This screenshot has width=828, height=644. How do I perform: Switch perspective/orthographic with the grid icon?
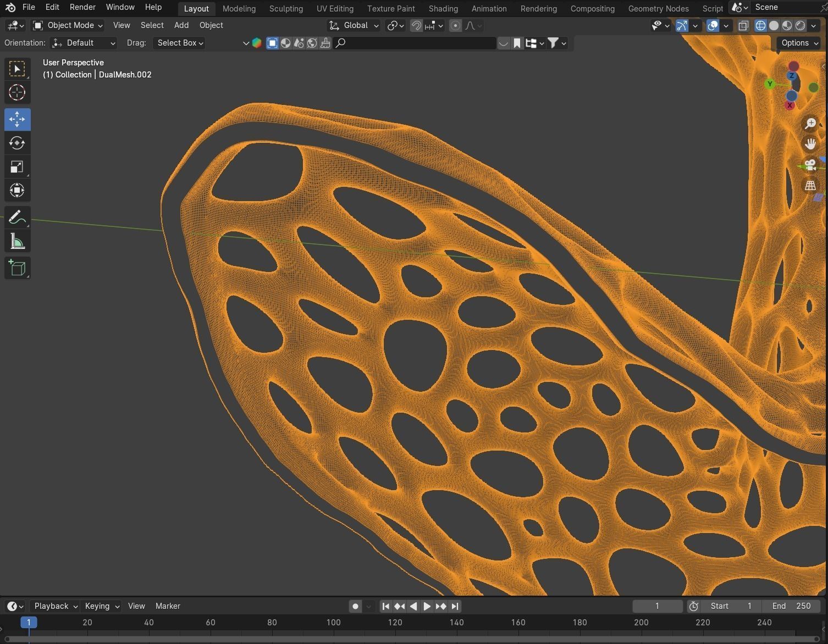810,186
